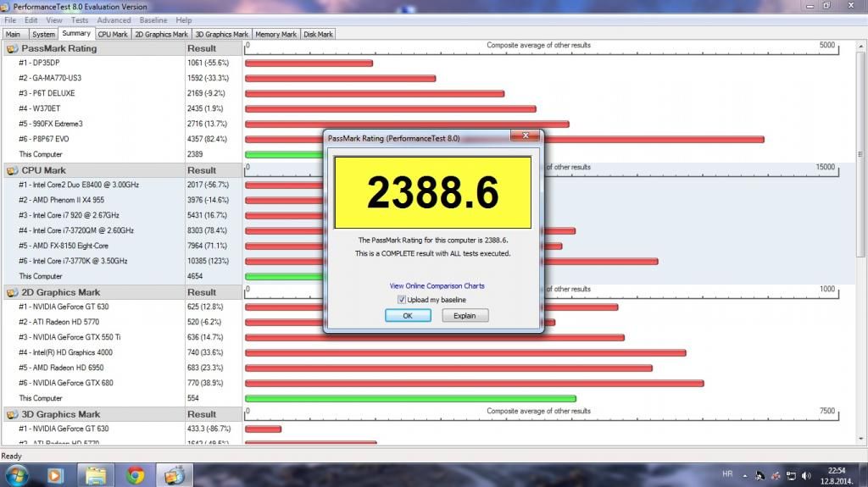Screen dimensions: 868x487
Task: Select the NVIDIA GeForce GTX 680 row
Action: coord(122,383)
